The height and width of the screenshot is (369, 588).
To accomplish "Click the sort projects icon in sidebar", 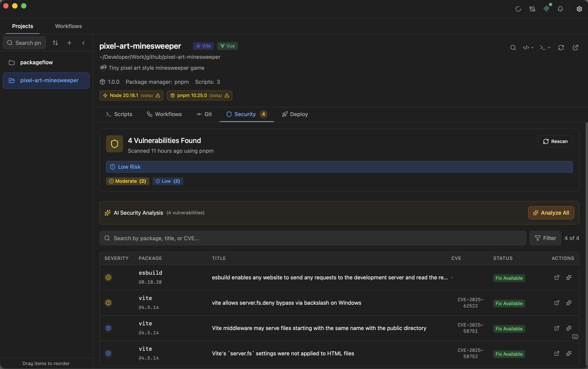I will (55, 43).
